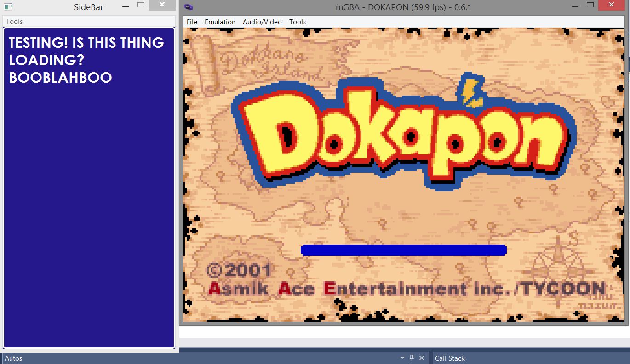The width and height of the screenshot is (630, 364).
Task: Click the SideBar window title text
Action: point(89,7)
